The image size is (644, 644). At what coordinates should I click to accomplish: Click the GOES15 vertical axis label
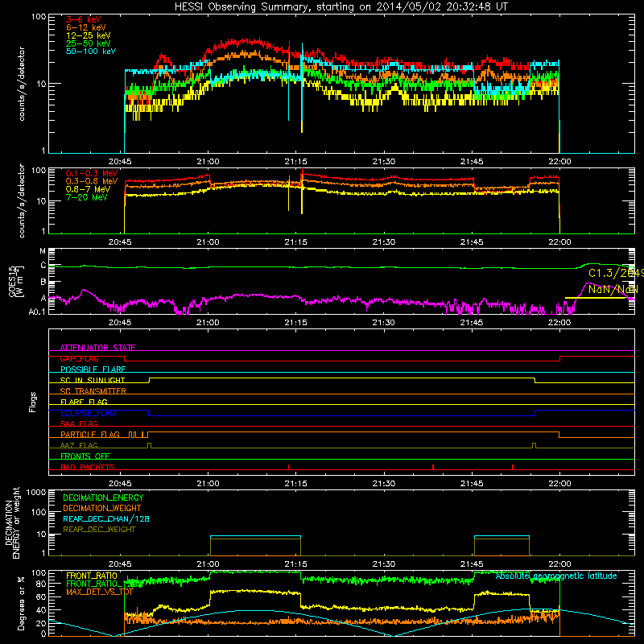[15, 281]
